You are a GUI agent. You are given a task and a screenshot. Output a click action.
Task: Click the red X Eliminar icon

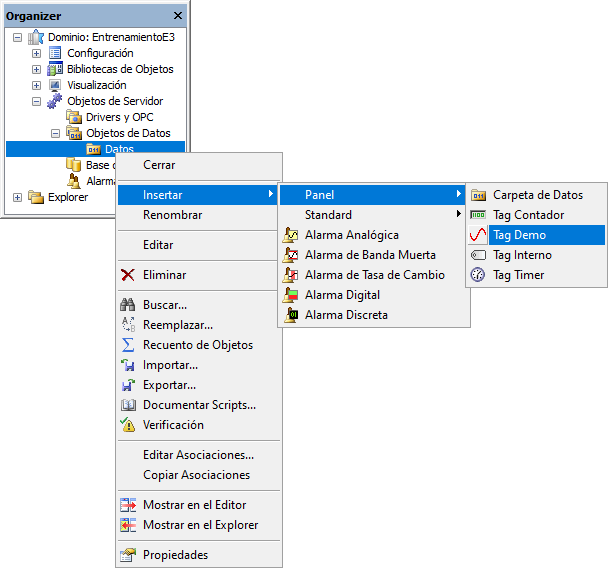128,275
